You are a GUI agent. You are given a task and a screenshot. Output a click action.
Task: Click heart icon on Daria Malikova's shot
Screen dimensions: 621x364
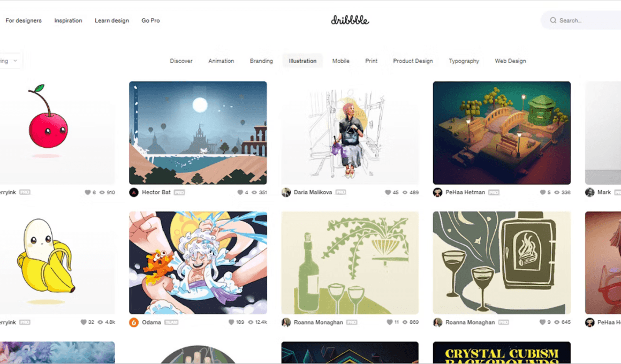(388, 193)
